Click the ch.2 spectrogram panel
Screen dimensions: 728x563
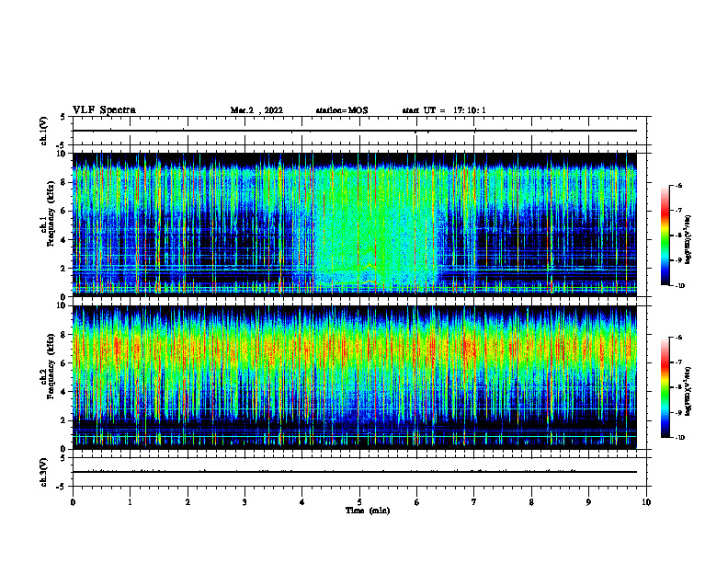point(355,377)
